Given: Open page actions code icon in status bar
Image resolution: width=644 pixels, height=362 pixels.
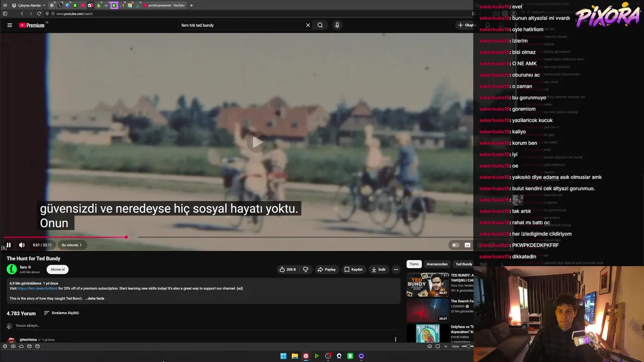Looking at the screenshot, I should [446, 346].
